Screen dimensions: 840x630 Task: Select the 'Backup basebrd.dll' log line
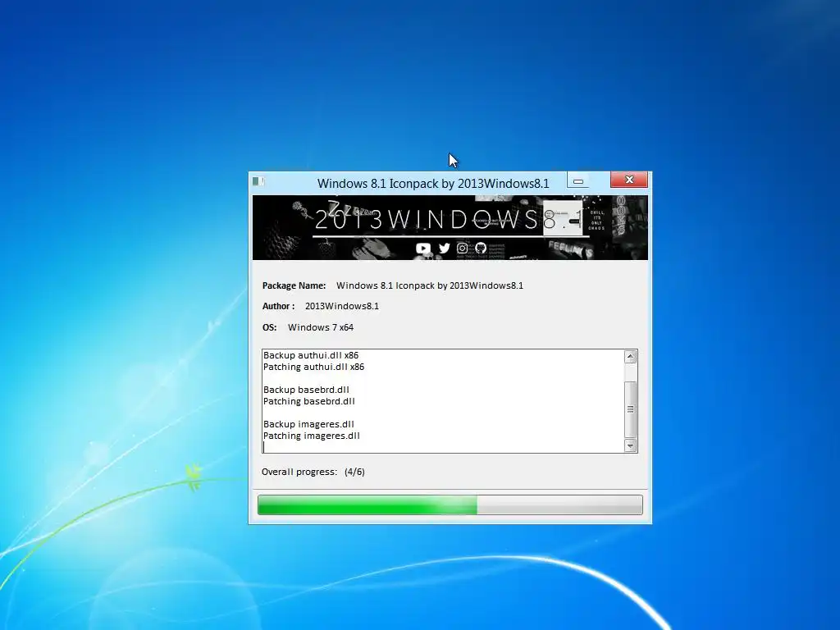click(306, 390)
